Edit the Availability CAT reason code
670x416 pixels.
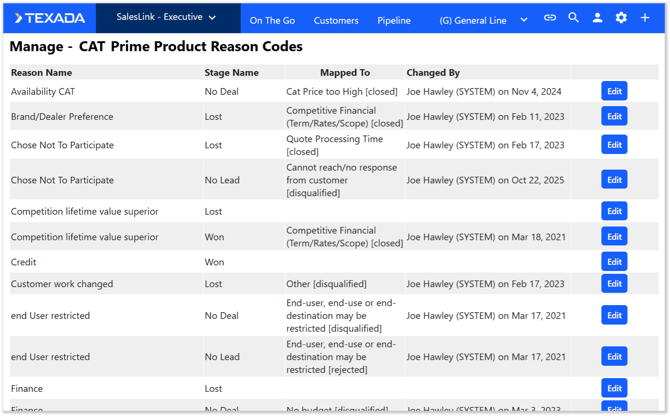point(614,91)
